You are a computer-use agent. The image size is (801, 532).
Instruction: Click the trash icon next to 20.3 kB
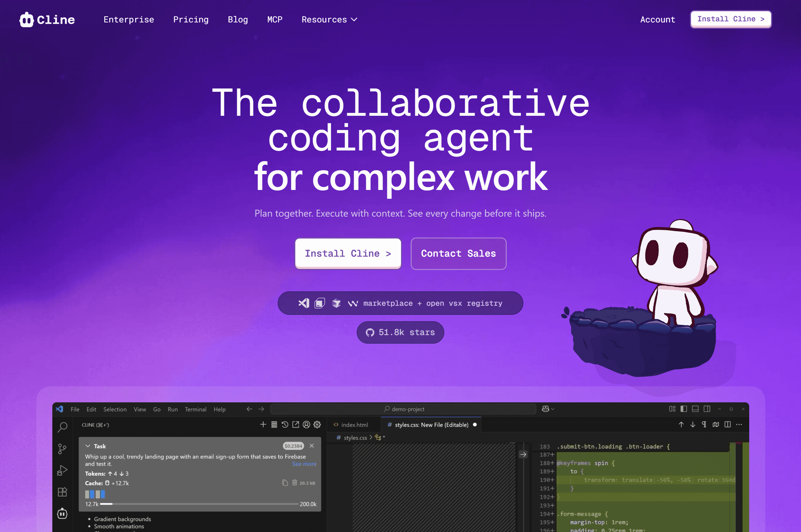295,482
